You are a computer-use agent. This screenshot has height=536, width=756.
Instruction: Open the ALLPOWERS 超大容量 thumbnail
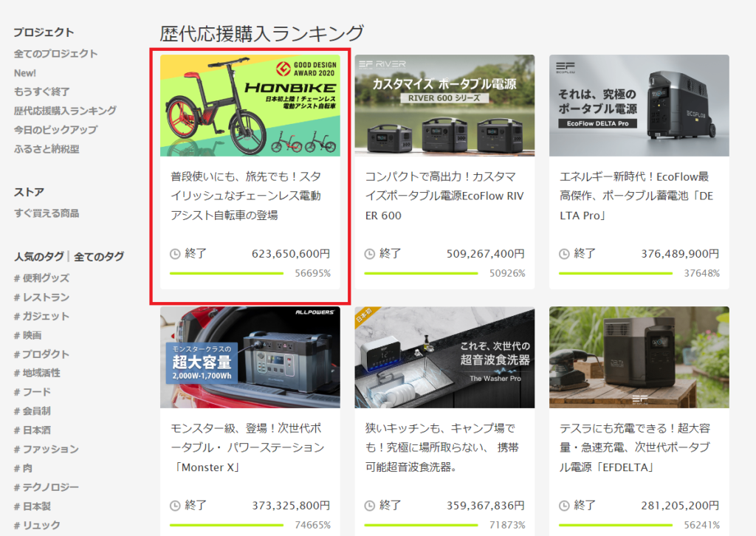[x=250, y=357]
